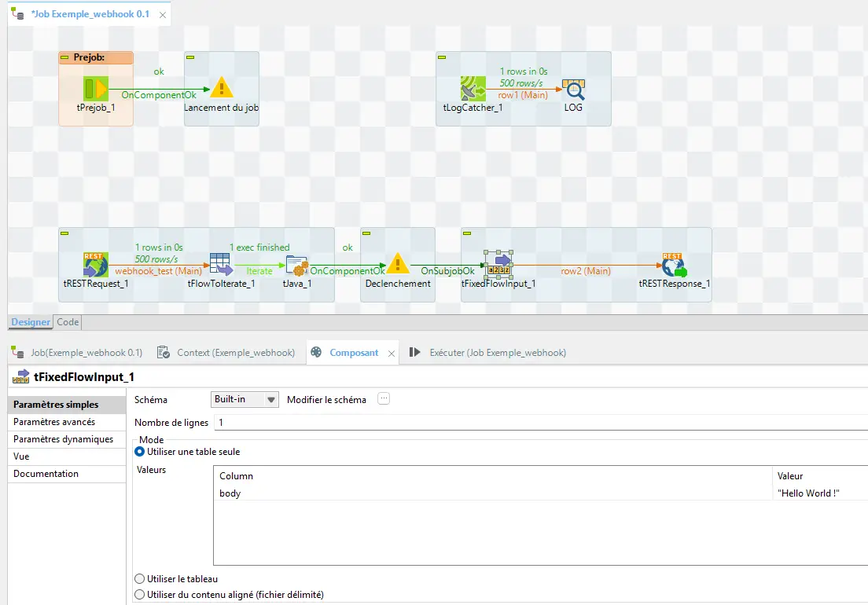
Task: Select the tLogCatcher_1 component icon
Action: (x=473, y=88)
